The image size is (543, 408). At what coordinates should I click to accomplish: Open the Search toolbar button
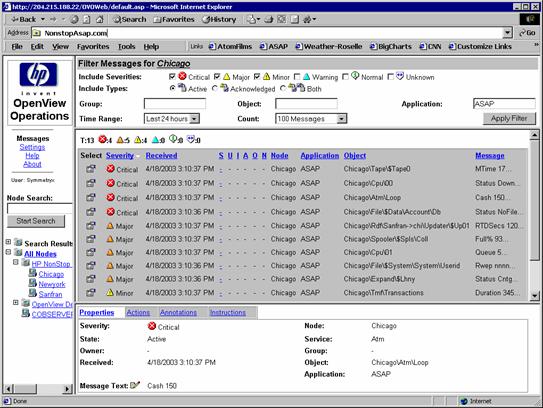pyautogui.click(x=130, y=19)
